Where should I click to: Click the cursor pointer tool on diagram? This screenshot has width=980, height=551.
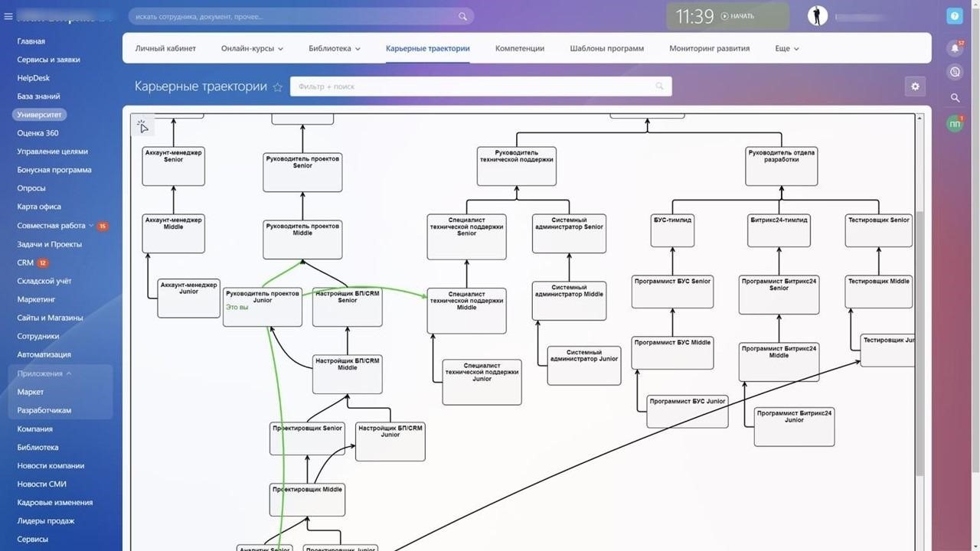[x=143, y=126]
